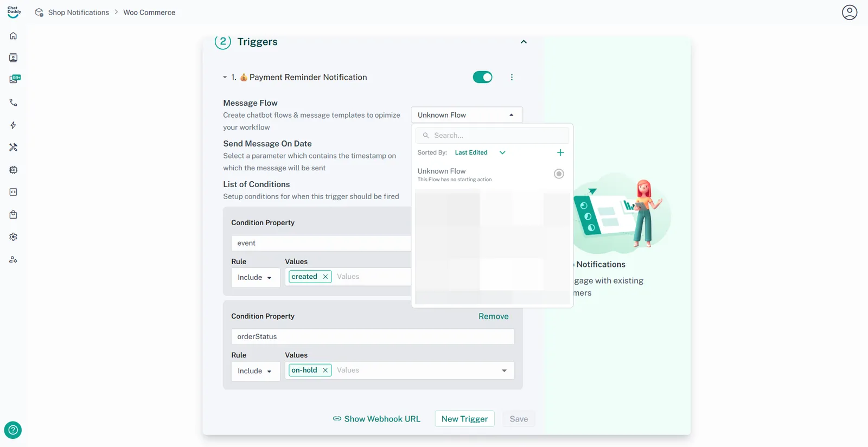Image resolution: width=868 pixels, height=447 pixels.
Task: Open the shopping bag icon in sidebar
Action: pos(14,215)
